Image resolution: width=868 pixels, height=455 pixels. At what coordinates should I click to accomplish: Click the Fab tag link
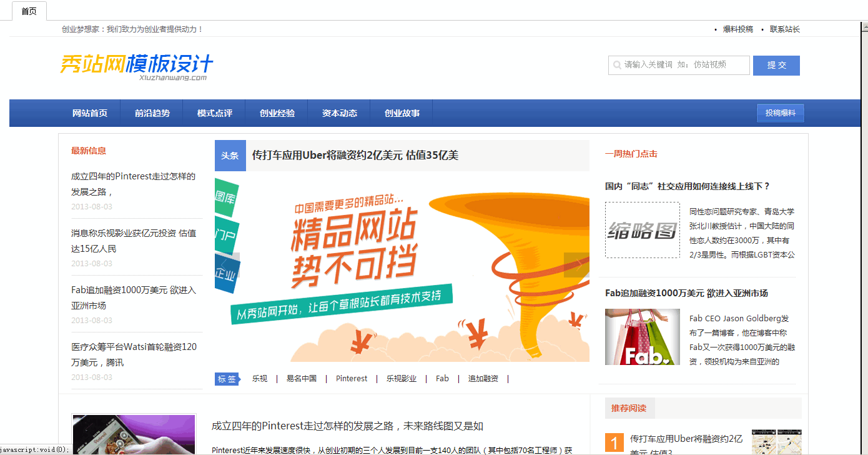point(442,378)
